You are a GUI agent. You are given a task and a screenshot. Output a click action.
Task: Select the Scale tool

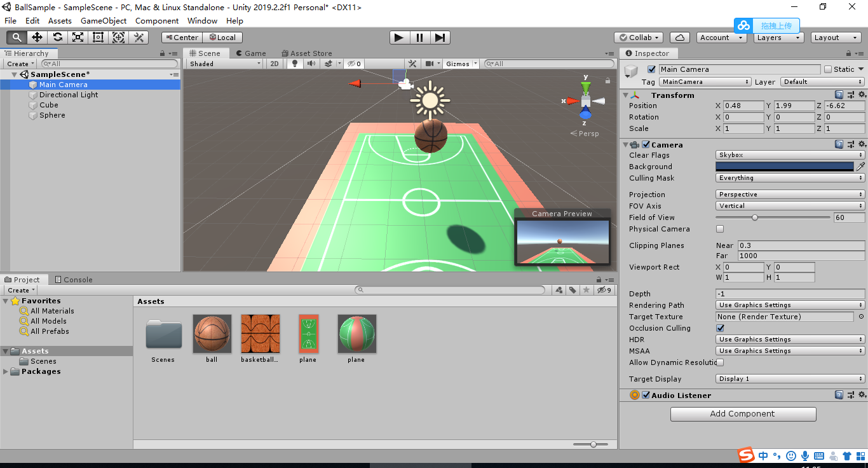point(78,37)
